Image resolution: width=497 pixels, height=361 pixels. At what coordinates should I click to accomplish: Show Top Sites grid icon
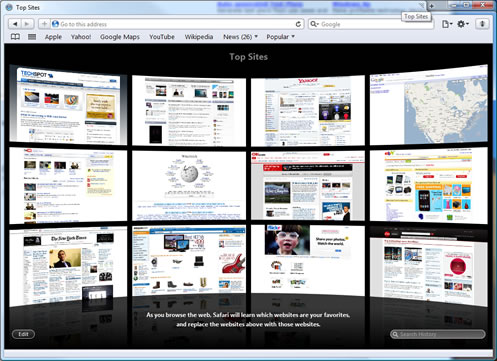pyautogui.click(x=32, y=37)
